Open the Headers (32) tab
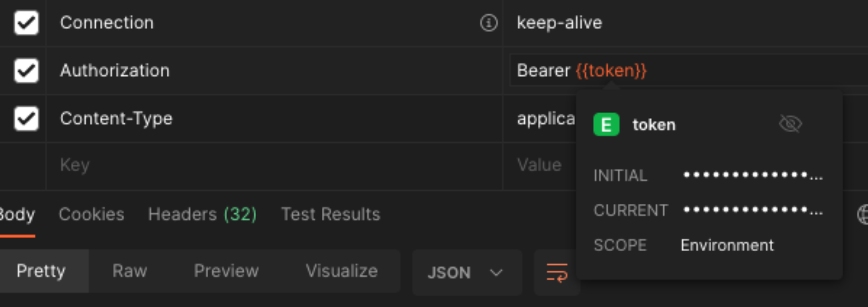This screenshot has height=307, width=868. (202, 214)
